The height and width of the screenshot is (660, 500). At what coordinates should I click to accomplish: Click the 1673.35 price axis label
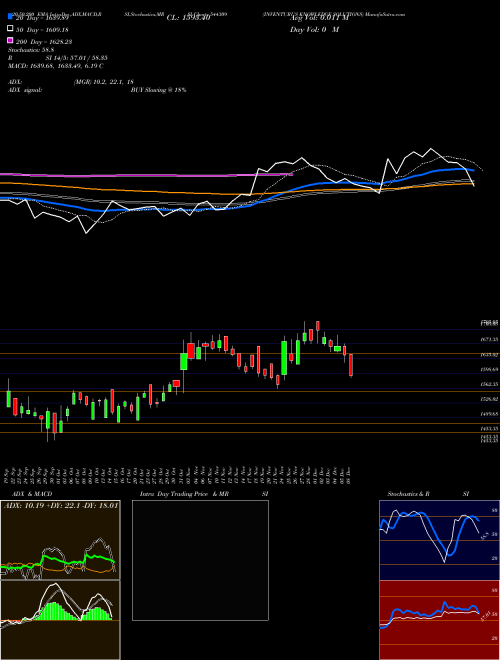[489, 339]
